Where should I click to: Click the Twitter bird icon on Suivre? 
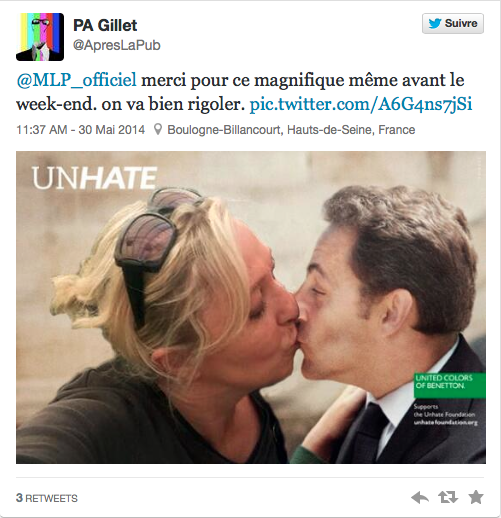435,24
